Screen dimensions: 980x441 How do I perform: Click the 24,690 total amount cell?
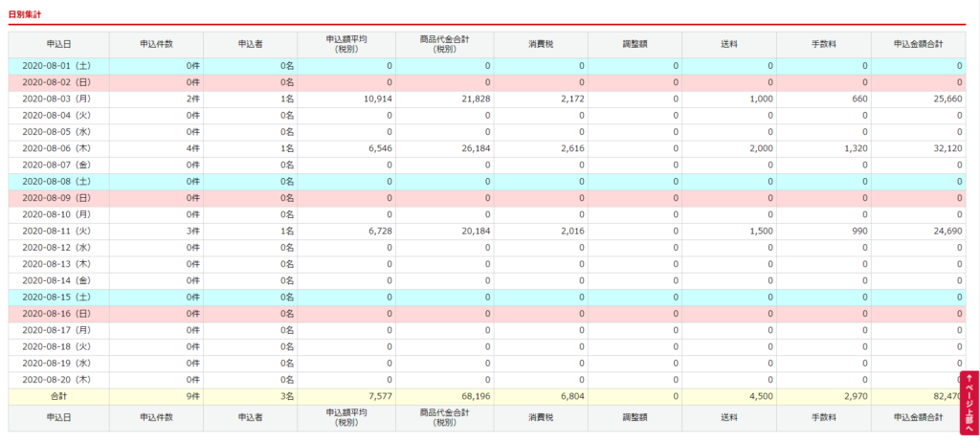(918, 232)
